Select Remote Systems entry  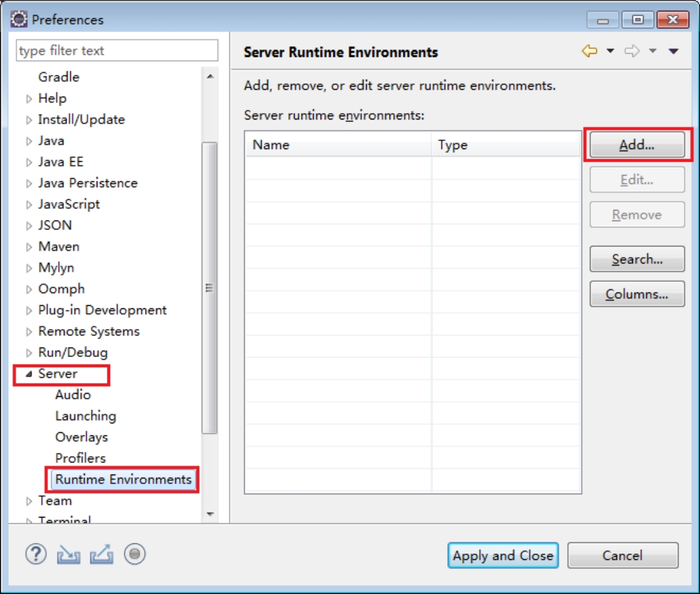tap(89, 331)
